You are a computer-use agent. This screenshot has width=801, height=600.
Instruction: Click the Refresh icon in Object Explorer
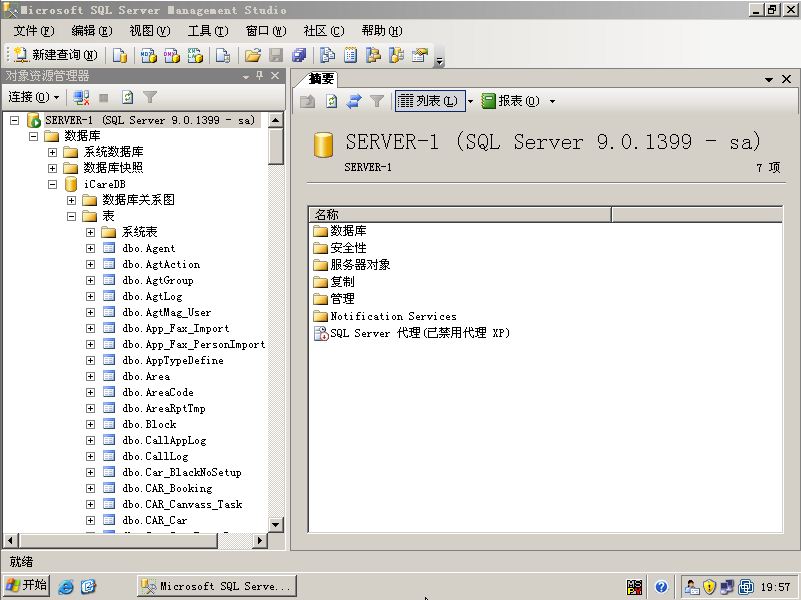pyautogui.click(x=127, y=97)
